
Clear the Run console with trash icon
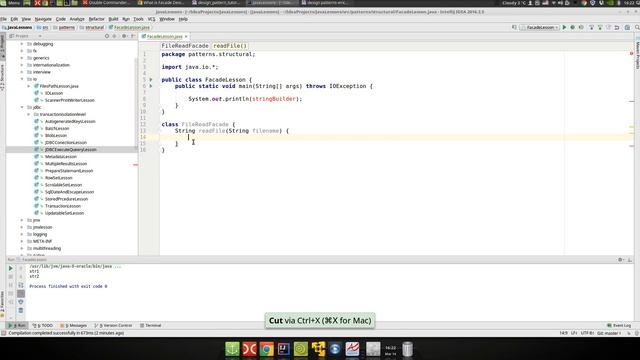21,311
